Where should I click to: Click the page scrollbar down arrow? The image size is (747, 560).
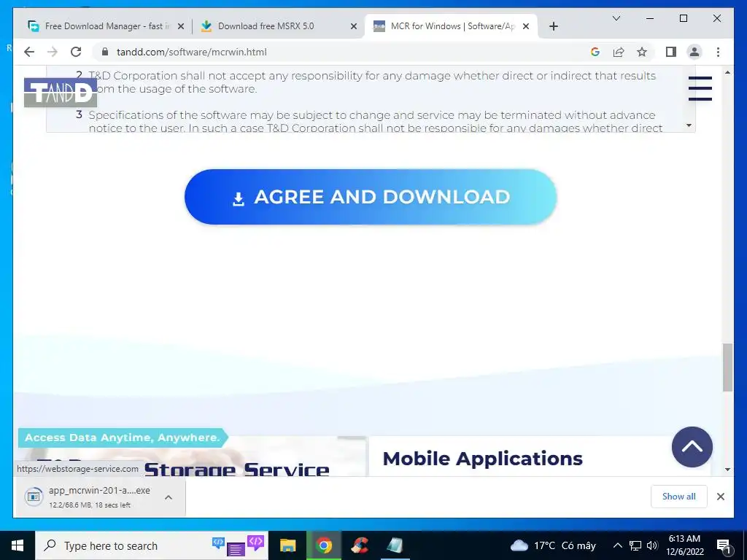coord(727,470)
